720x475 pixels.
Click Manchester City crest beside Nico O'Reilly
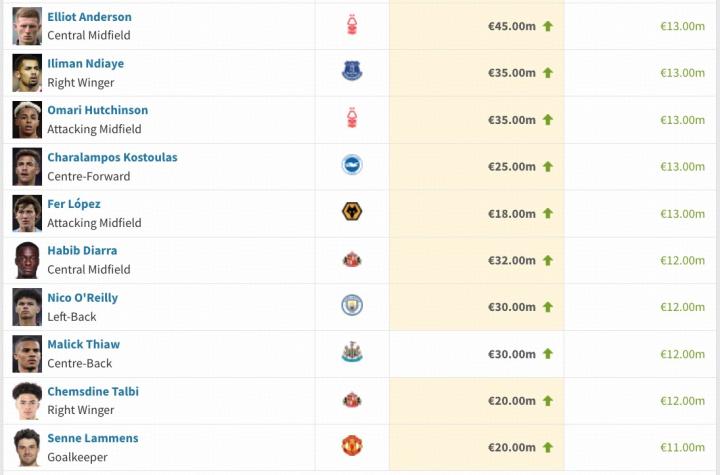tap(351, 305)
